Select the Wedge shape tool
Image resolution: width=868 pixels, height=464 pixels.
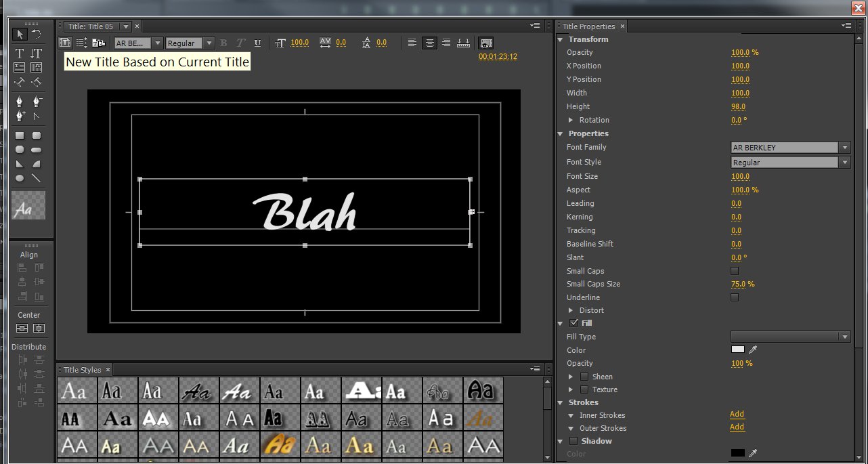(x=20, y=164)
